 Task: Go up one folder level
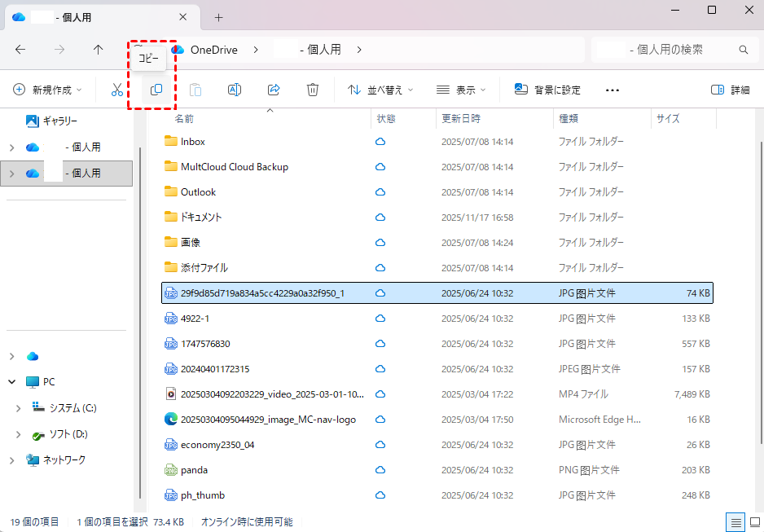99,50
